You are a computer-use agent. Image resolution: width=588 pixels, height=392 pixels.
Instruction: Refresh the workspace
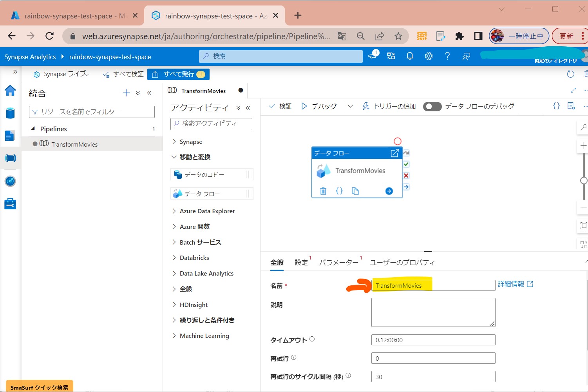click(x=571, y=74)
